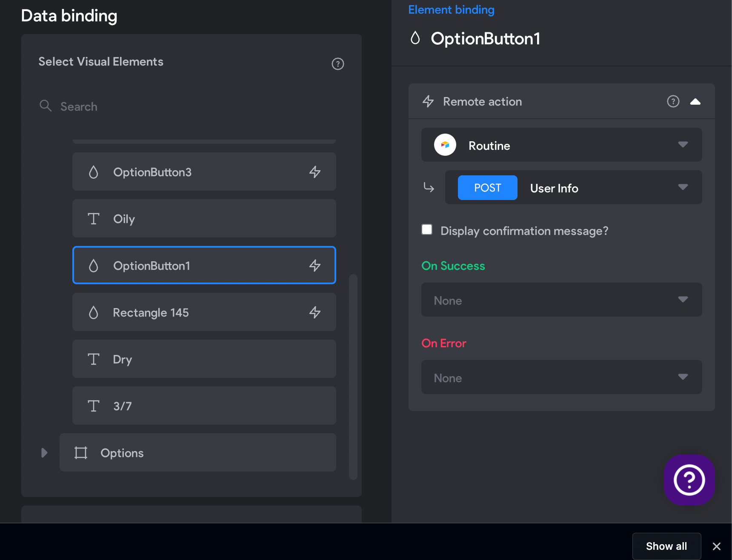The image size is (732, 560).
Task: Click the Element binding link
Action: 451,10
